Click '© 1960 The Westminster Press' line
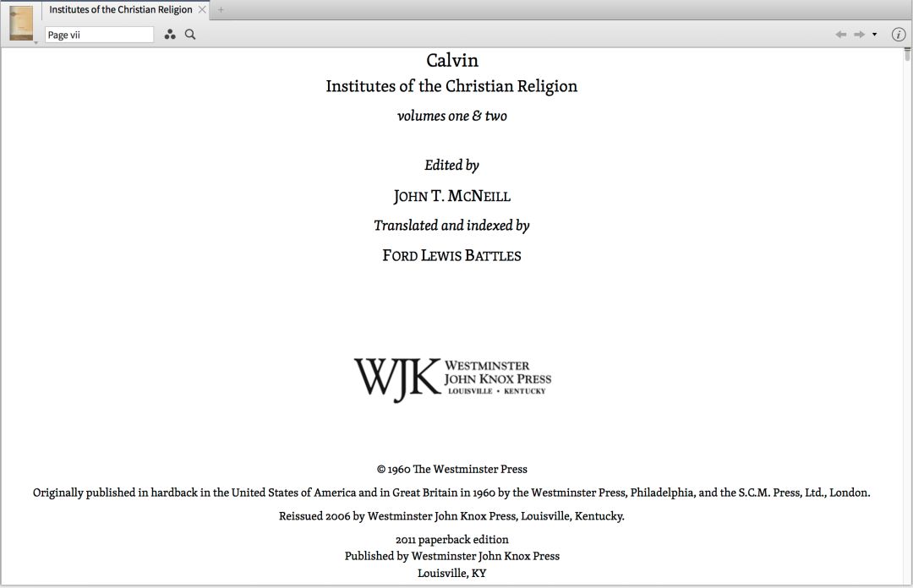This screenshot has height=588, width=913. coord(451,469)
